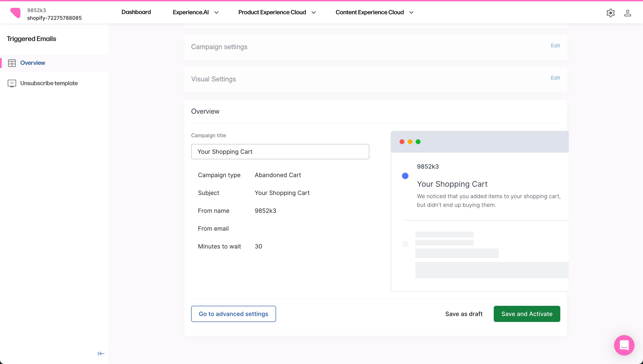This screenshot has height=364, width=643.
Task: Click Go to advanced settings
Action: (x=233, y=314)
